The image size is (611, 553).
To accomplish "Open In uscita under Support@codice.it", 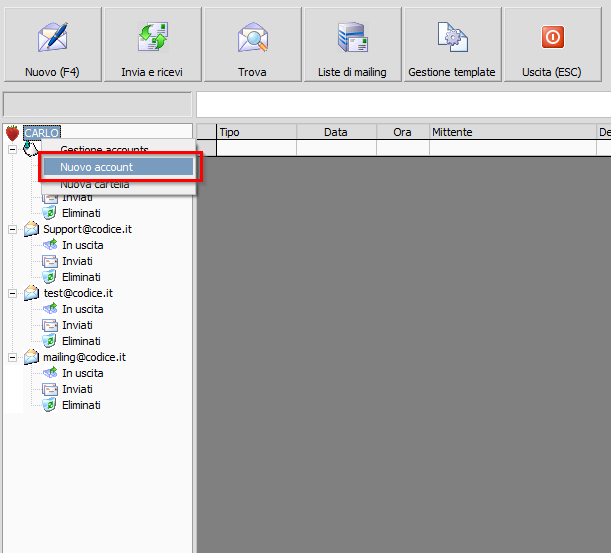I will pos(83,245).
